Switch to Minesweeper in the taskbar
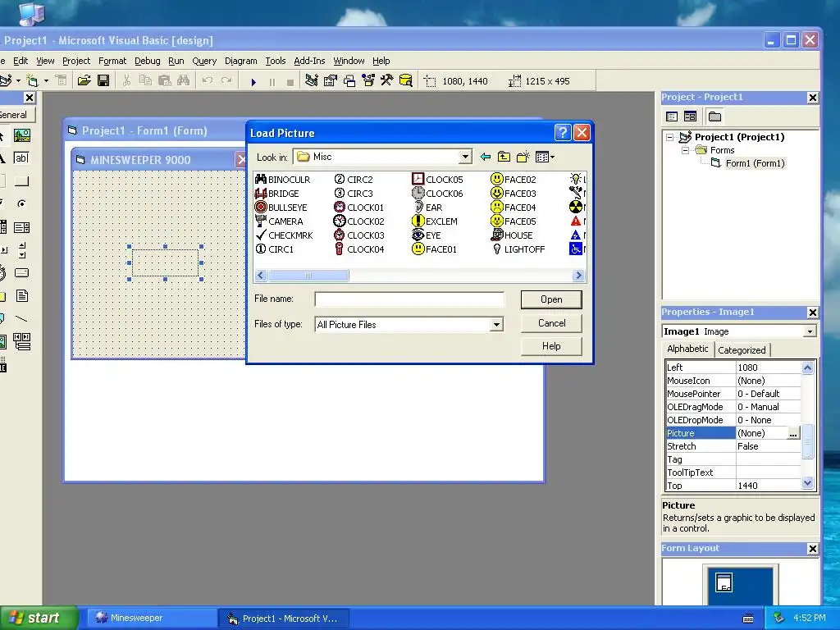This screenshot has height=630, width=840. point(152,619)
